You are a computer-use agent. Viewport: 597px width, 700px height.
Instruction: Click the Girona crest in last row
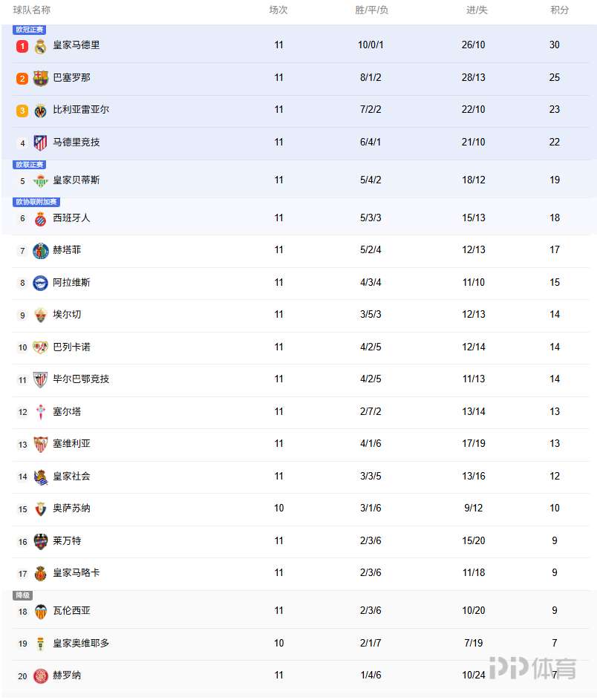coord(40,676)
